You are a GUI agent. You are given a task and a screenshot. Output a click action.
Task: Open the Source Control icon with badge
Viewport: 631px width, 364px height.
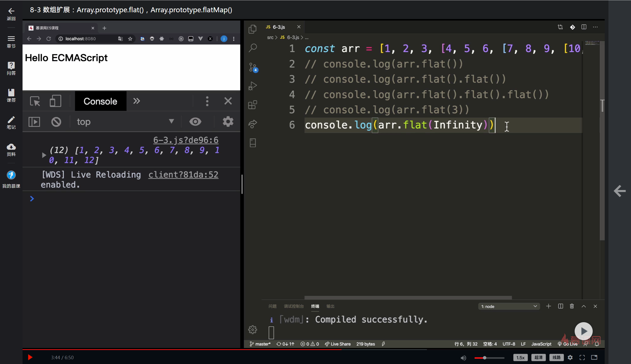[253, 67]
